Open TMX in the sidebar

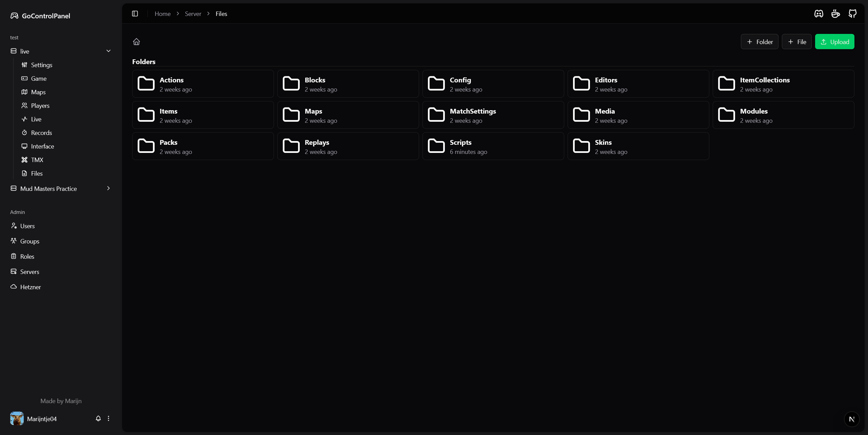coord(37,160)
